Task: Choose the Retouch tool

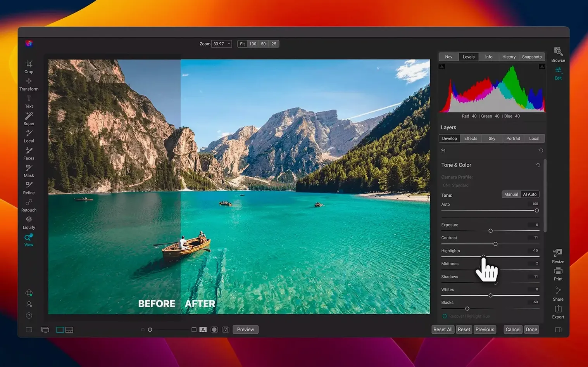Action: [x=29, y=206]
